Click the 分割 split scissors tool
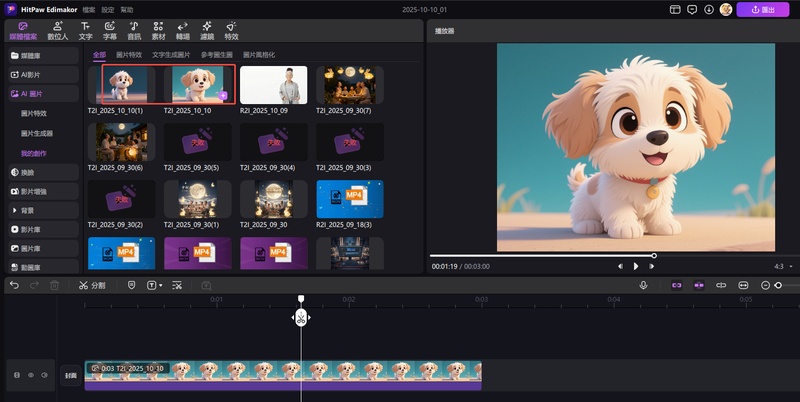The height and width of the screenshot is (402, 800). click(91, 285)
